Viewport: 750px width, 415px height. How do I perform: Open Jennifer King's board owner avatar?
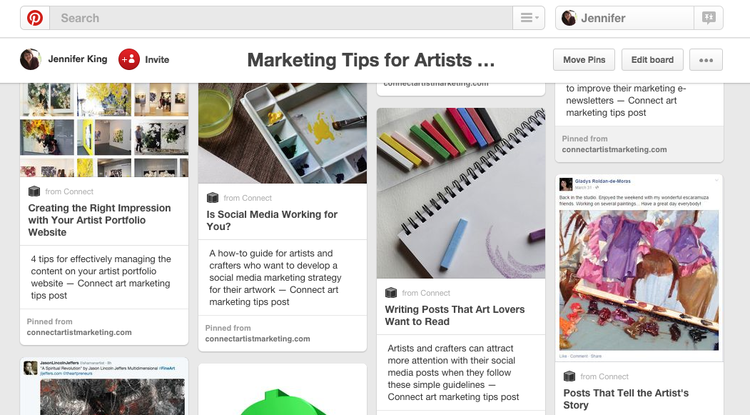tap(30, 59)
